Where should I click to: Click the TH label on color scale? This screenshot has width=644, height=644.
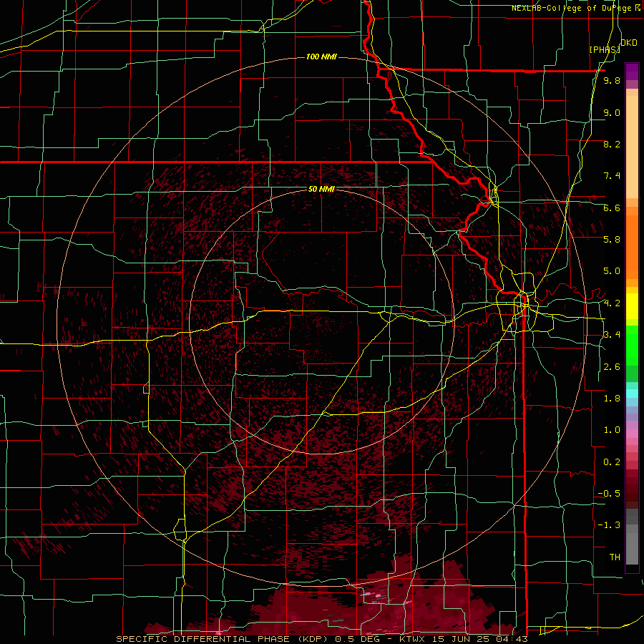(x=615, y=557)
